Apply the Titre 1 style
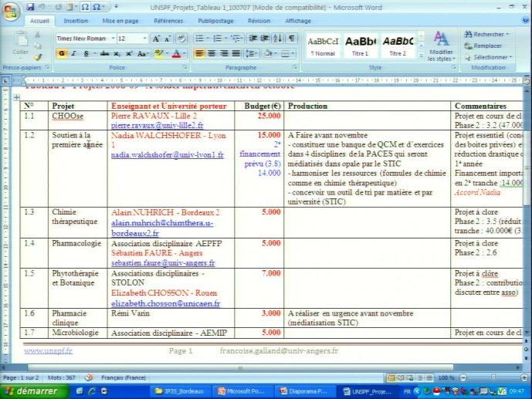 [x=361, y=46]
